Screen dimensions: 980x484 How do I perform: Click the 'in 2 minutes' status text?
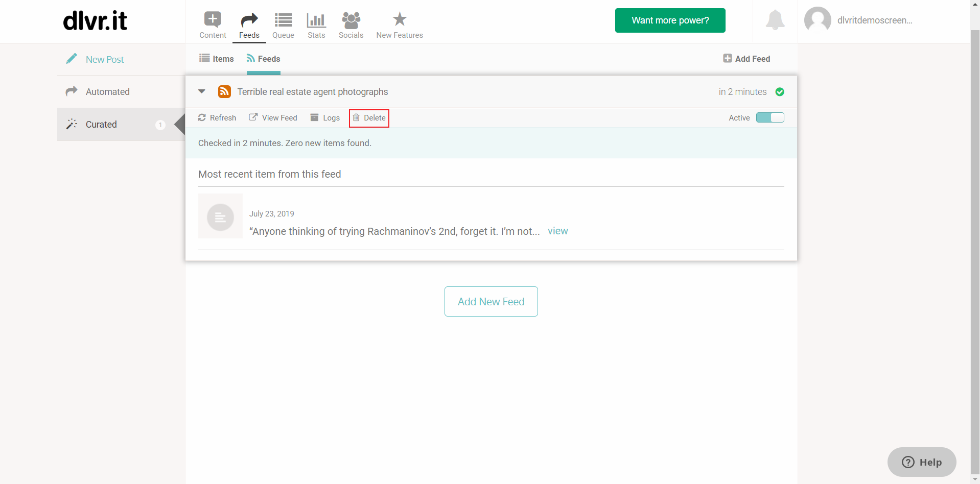[742, 92]
